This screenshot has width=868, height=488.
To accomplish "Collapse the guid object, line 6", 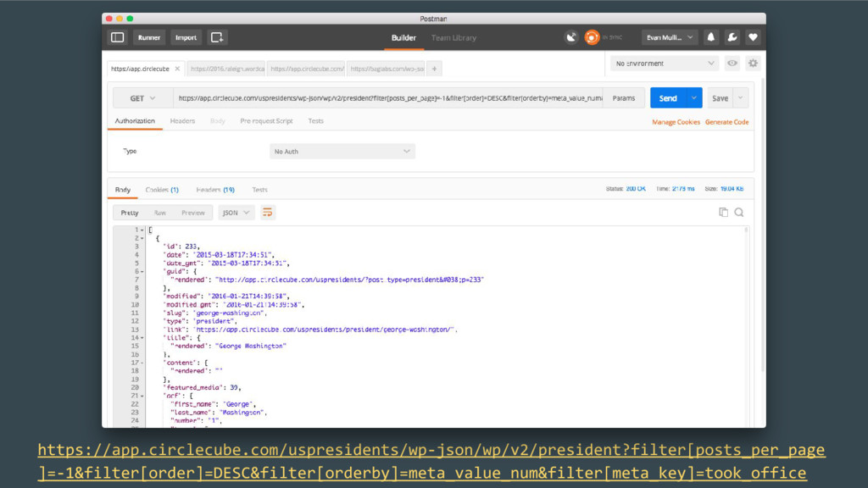I will 142,272.
